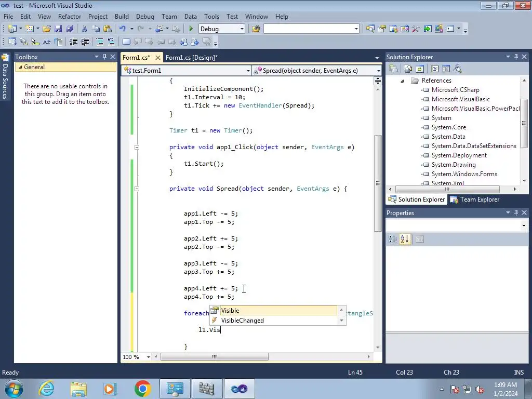Collapse the References node in Solution Explorer
This screenshot has width=532, height=399.
pos(402,81)
